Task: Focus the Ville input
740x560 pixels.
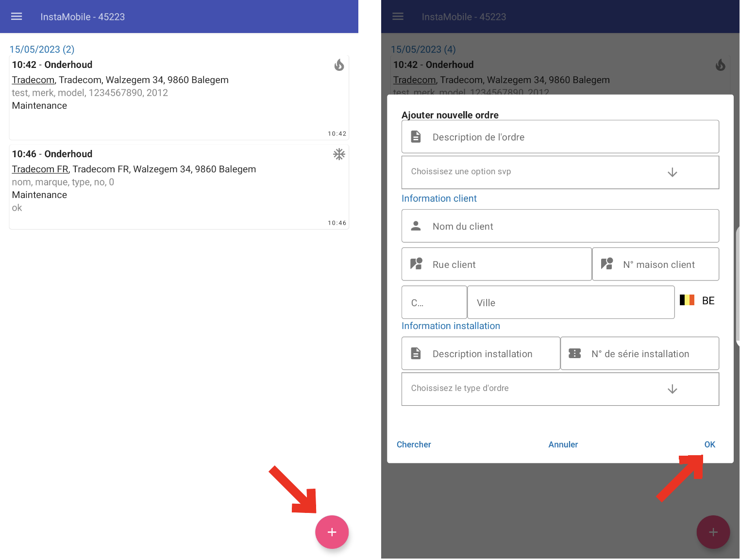Action: tap(571, 302)
